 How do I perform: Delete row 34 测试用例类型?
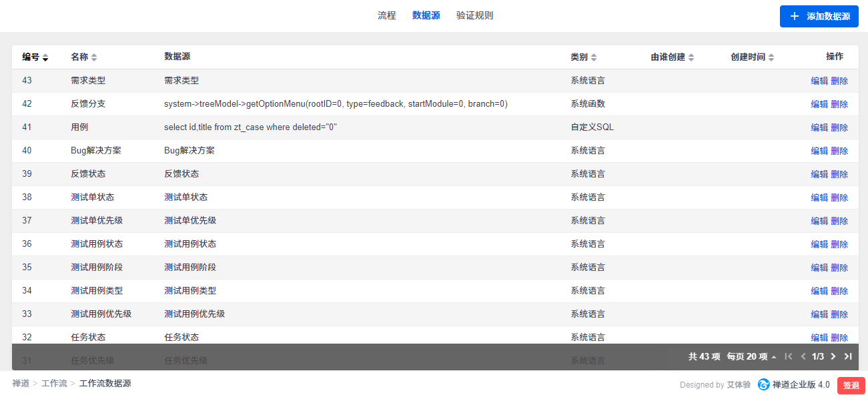click(x=839, y=291)
